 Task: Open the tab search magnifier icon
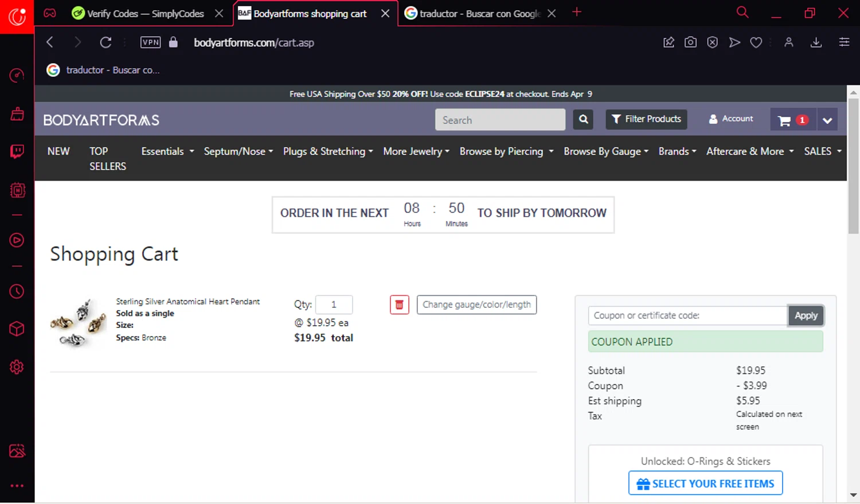click(742, 13)
